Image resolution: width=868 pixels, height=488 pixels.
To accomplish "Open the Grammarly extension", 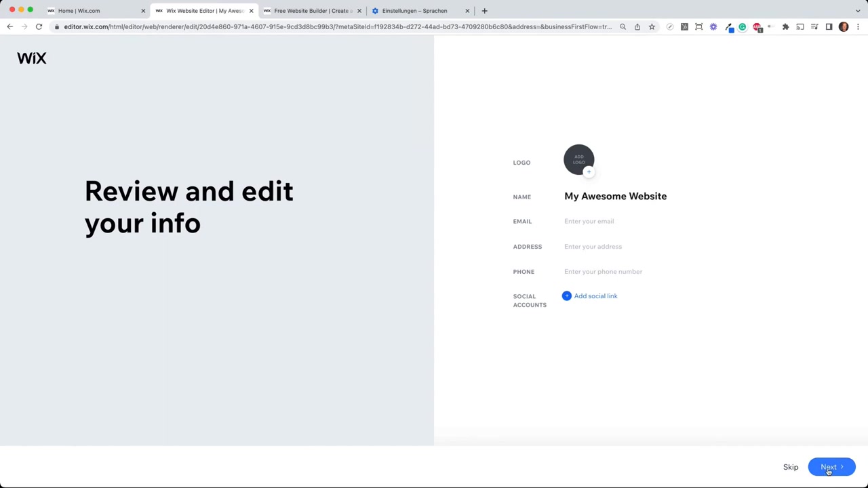I will click(743, 27).
